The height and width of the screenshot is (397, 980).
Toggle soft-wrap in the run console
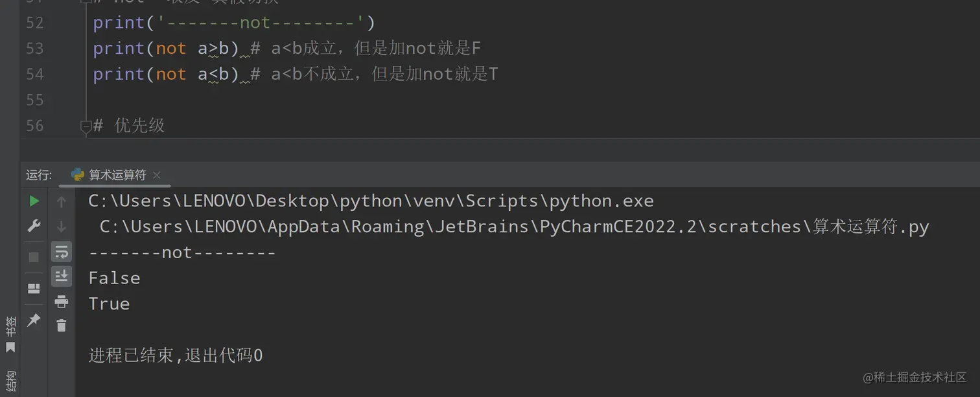click(62, 252)
